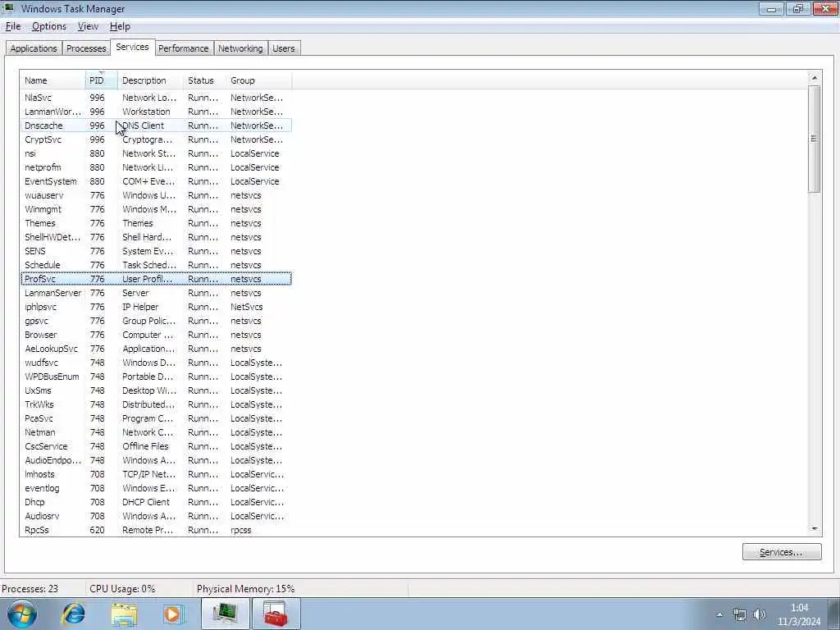Select the Browser service row
The height and width of the screenshot is (630, 840).
(x=156, y=335)
